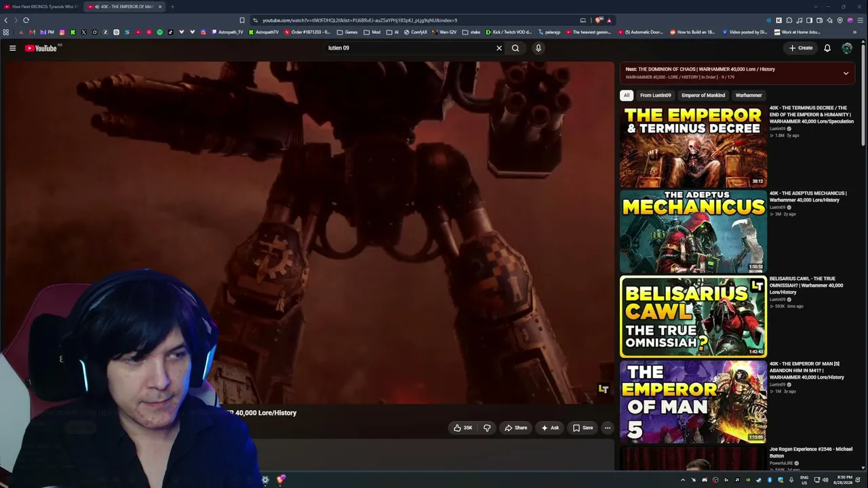Switch to 40K - THE EMPEROR OF MAN tab
The height and width of the screenshot is (488, 868).
(125, 7)
